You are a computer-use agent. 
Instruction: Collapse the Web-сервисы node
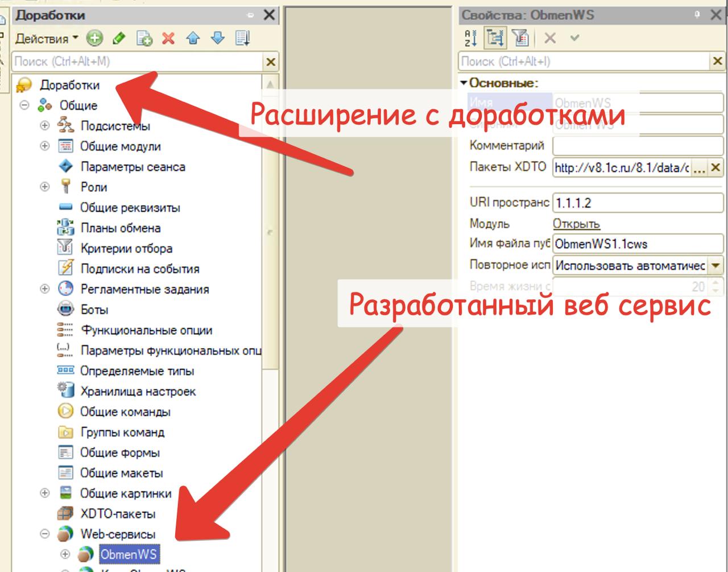tap(45, 534)
